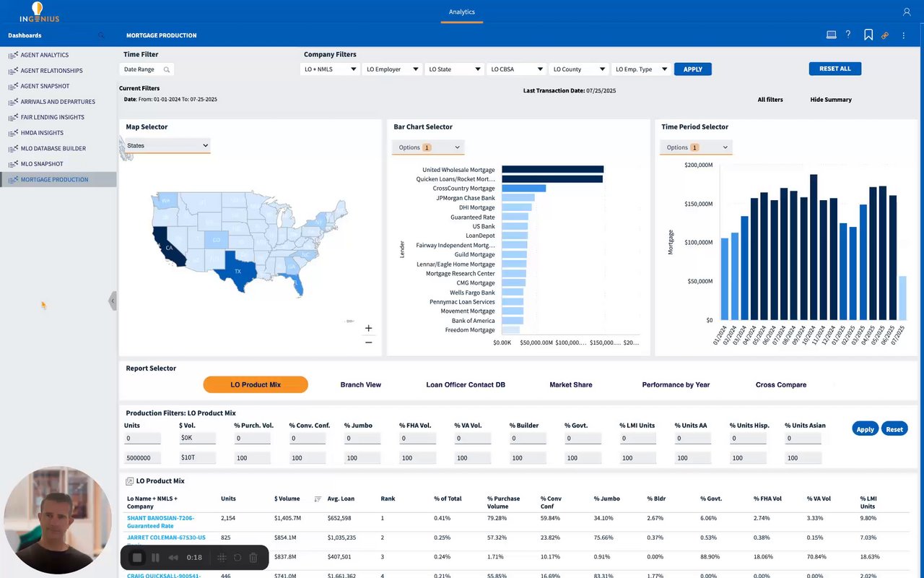924x578 pixels.
Task: Click the Date Range input field
Action: tap(147, 69)
